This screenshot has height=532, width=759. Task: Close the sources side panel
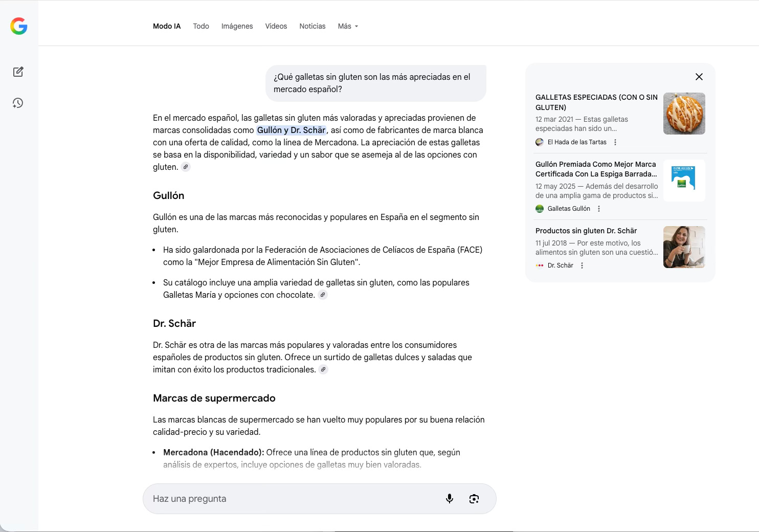(x=699, y=77)
